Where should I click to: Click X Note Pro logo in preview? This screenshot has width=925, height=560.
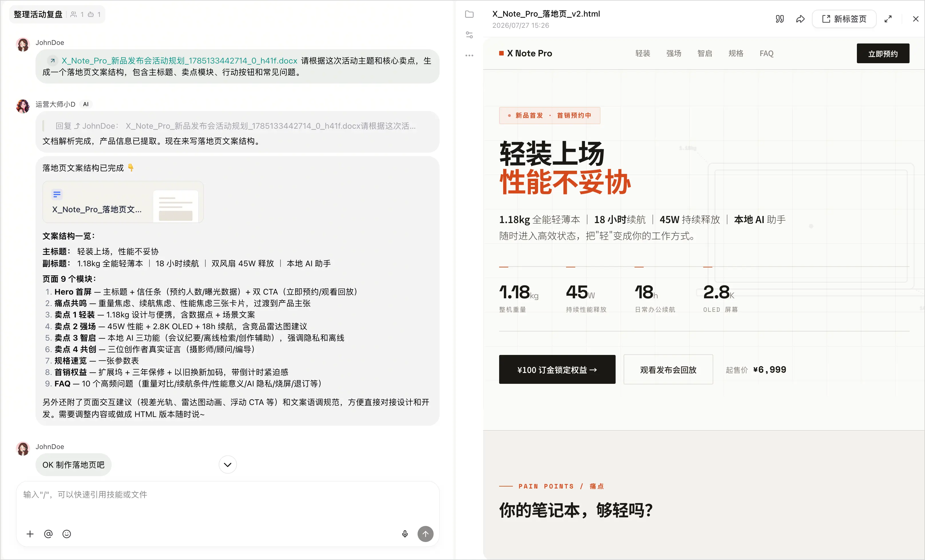525,54
